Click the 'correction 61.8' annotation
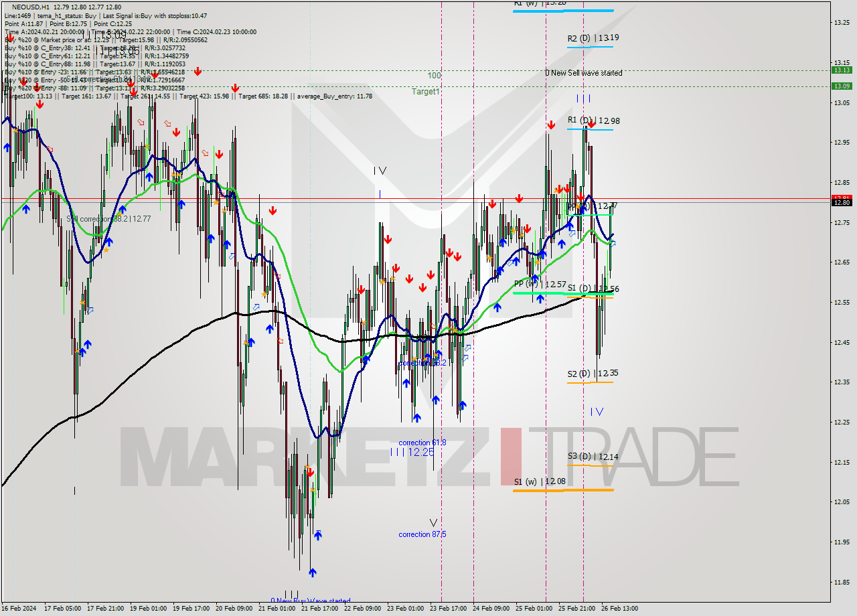 (x=422, y=443)
